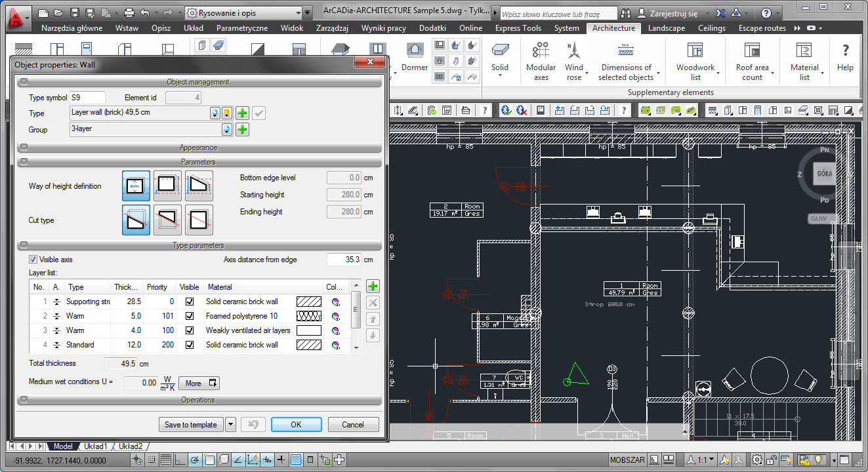Open color picker for Solid ceramic brick wall

pyautogui.click(x=335, y=302)
